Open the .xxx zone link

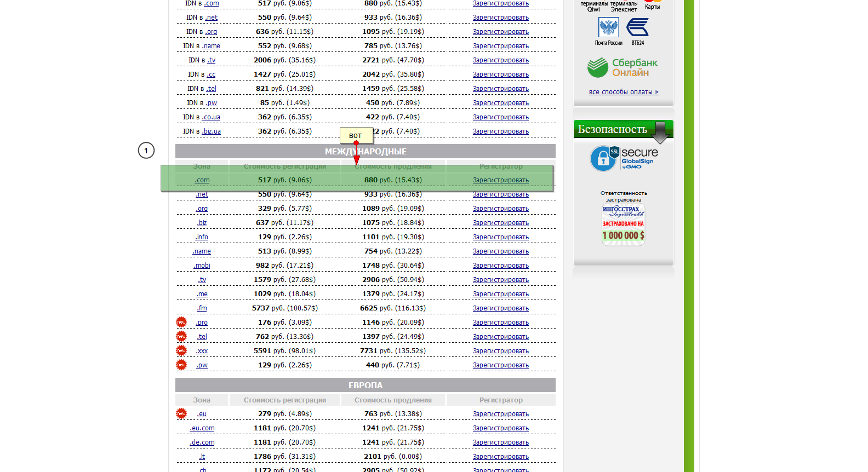coord(202,351)
